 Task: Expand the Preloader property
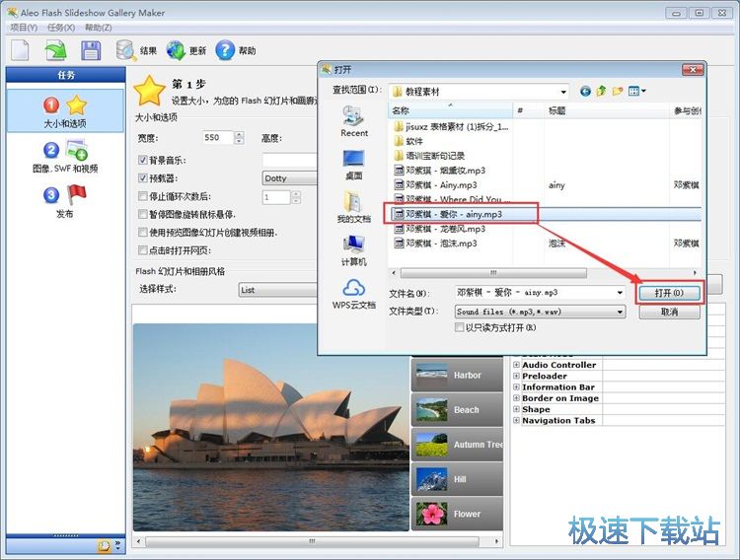click(516, 376)
